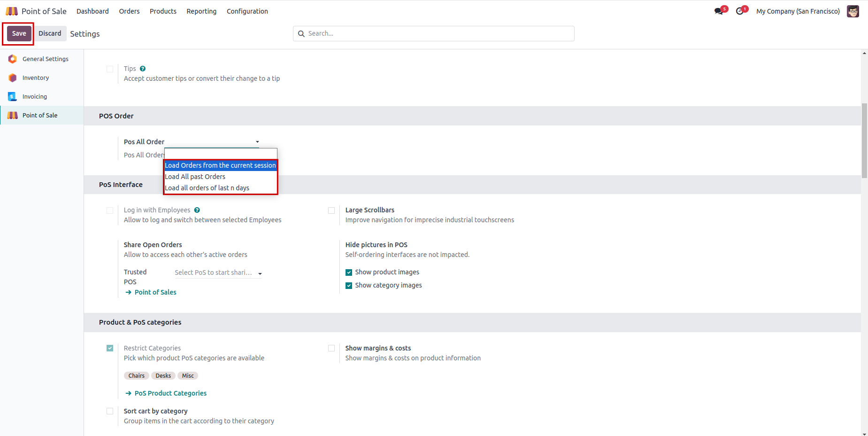Screen dimensions: 868x436
Task: Click the user avatar picture
Action: coord(853,11)
